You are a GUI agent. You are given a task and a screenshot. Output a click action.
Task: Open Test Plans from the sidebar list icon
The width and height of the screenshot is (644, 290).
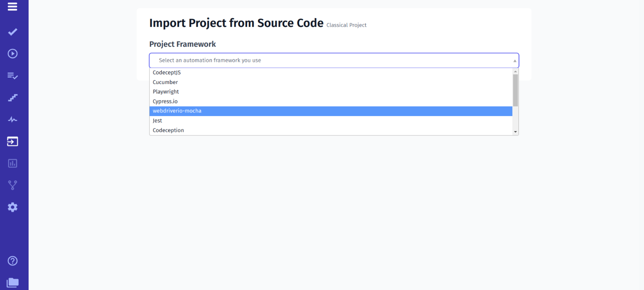pyautogui.click(x=12, y=75)
